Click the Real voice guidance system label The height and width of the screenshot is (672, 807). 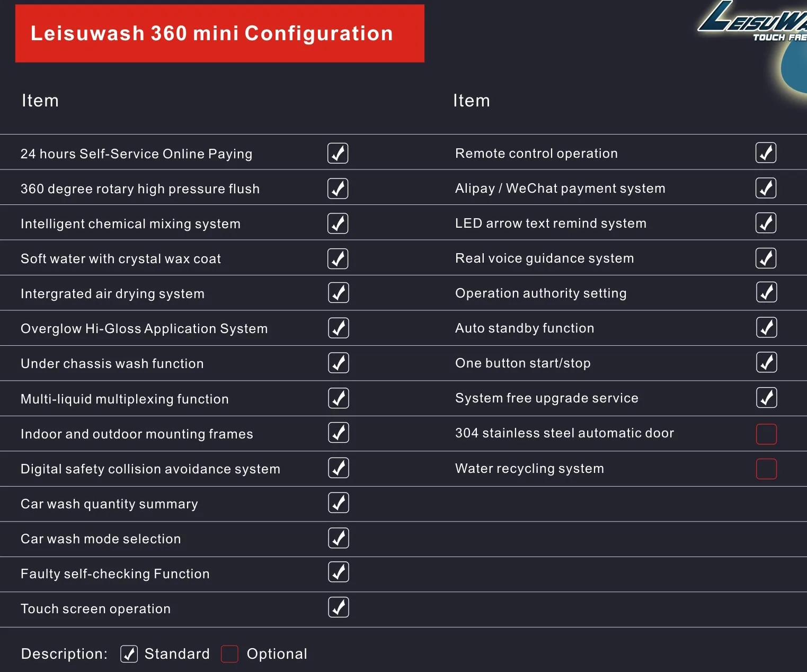(x=544, y=258)
